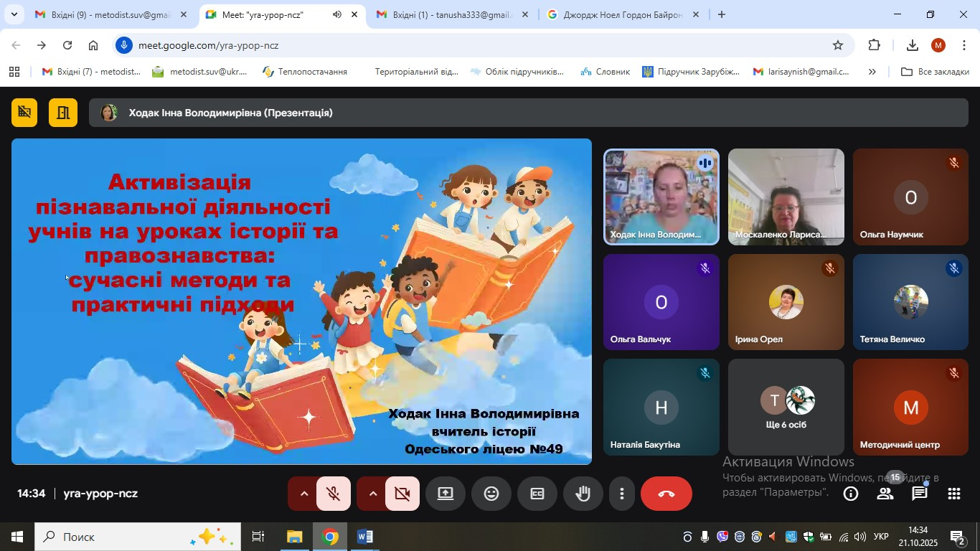
Task: Click the raise hand icon
Action: 583,494
